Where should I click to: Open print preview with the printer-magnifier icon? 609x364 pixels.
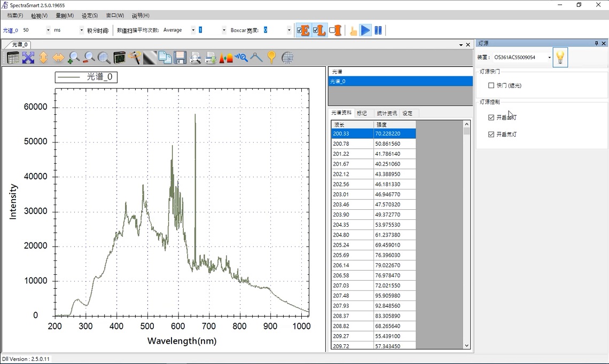[196, 58]
